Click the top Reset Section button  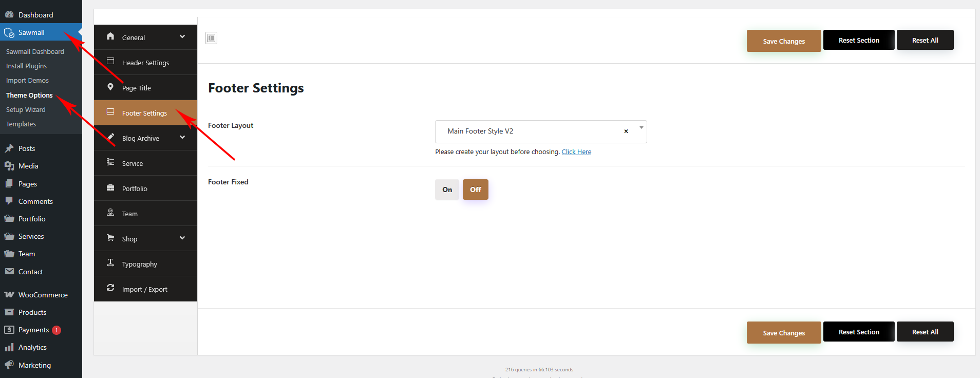859,40
